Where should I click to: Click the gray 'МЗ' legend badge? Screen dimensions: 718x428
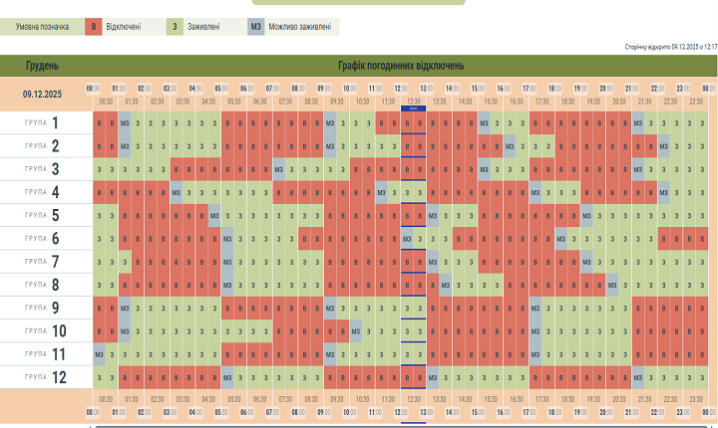(256, 27)
